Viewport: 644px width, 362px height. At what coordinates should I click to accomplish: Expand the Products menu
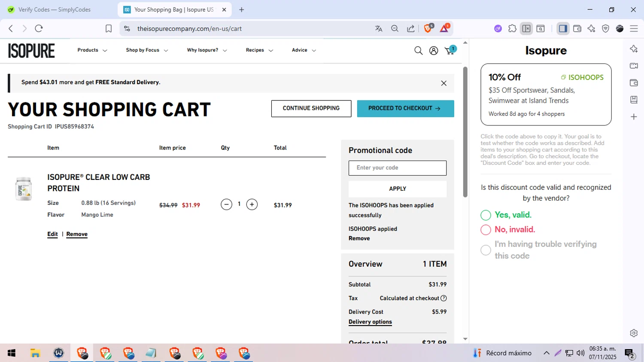92,50
